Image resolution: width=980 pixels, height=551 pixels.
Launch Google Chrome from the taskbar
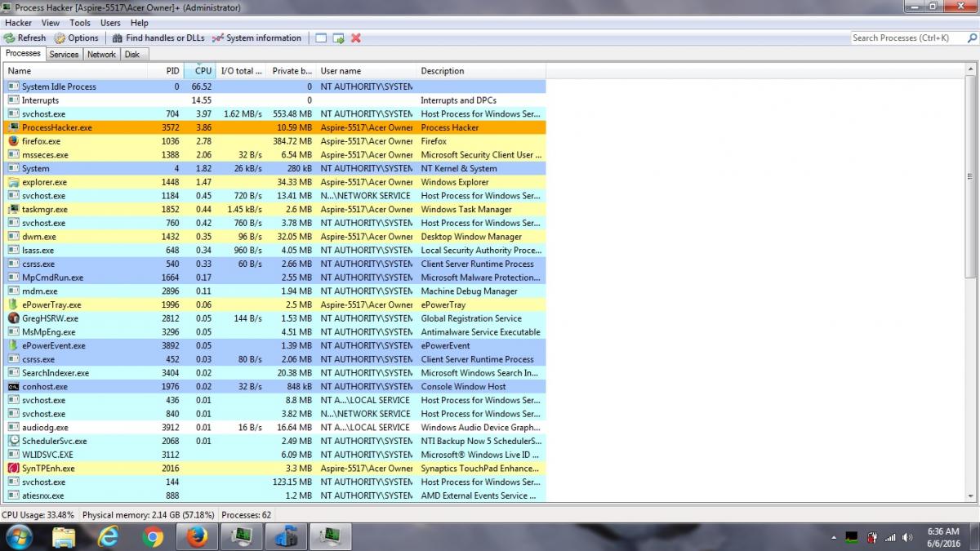(x=152, y=537)
